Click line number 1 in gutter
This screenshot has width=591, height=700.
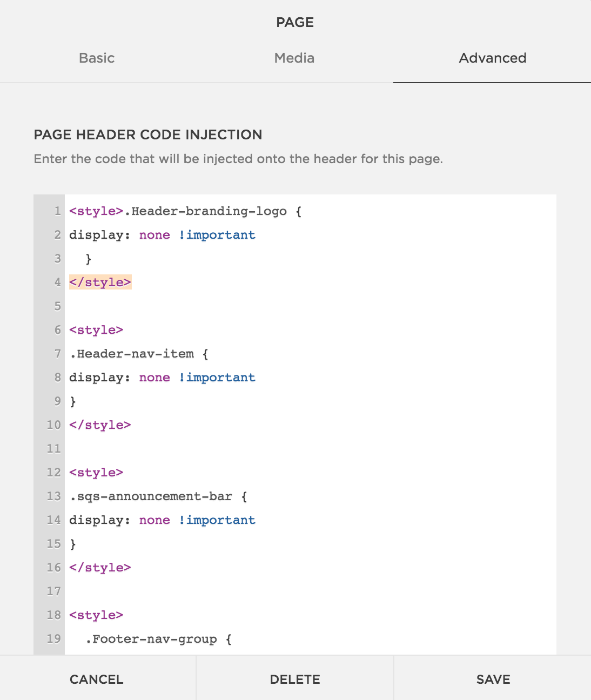coord(57,211)
